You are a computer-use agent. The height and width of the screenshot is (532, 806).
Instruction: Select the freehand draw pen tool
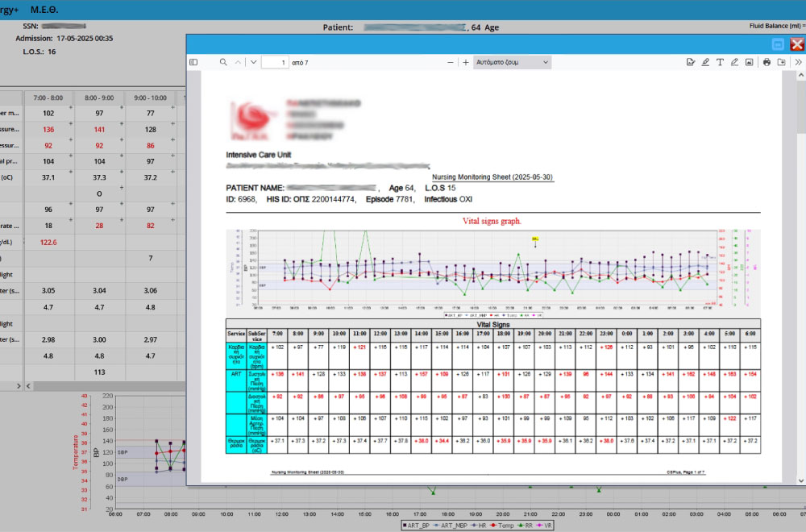[734, 62]
